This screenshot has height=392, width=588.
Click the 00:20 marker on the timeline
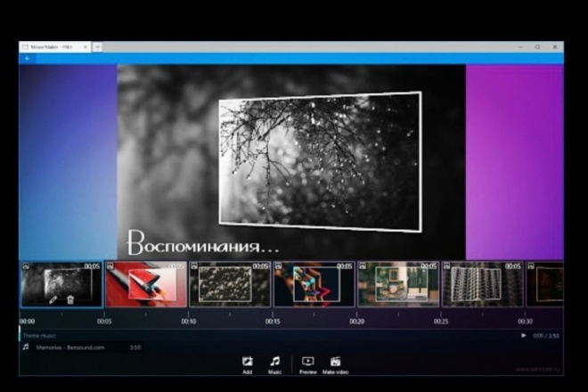[357, 322]
